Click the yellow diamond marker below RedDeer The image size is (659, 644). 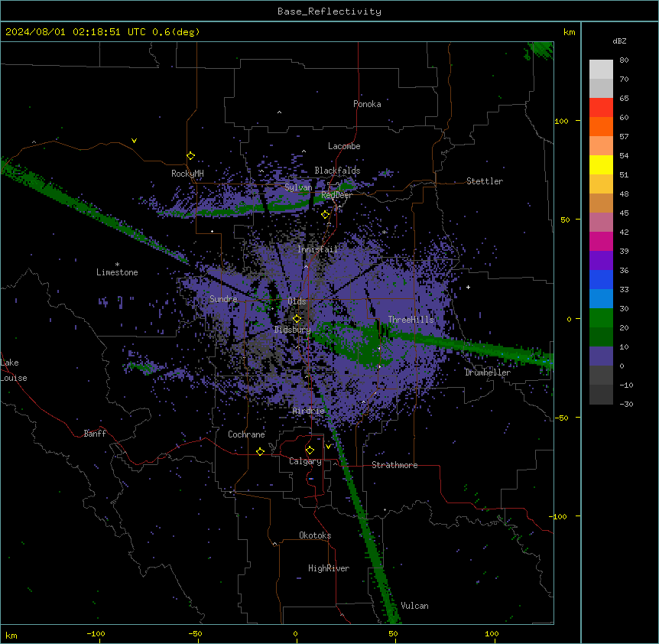point(325,215)
